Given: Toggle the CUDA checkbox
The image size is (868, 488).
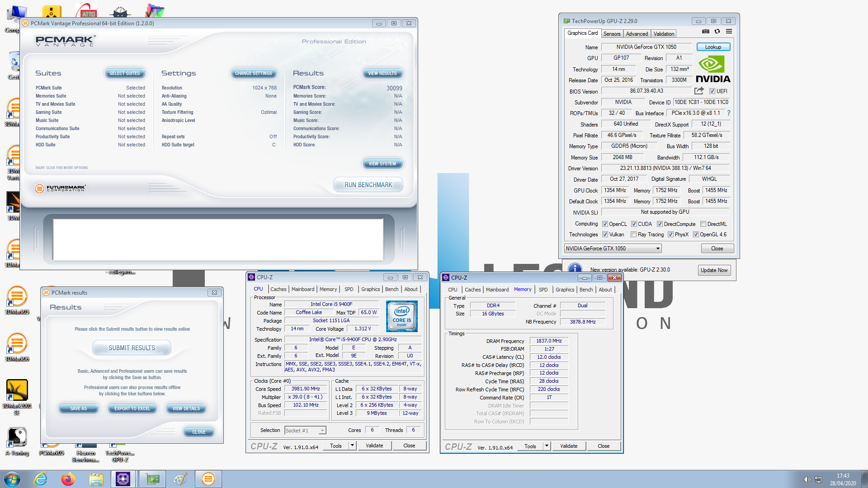Looking at the screenshot, I should tap(634, 224).
